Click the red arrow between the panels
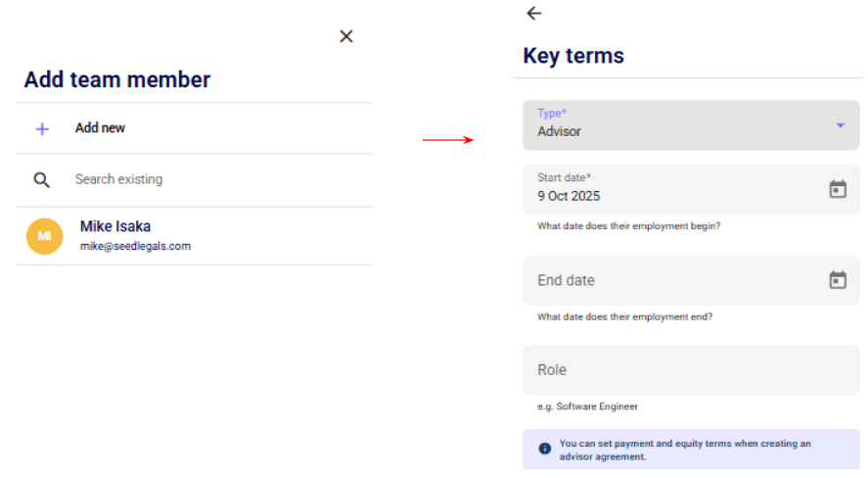 coord(448,140)
